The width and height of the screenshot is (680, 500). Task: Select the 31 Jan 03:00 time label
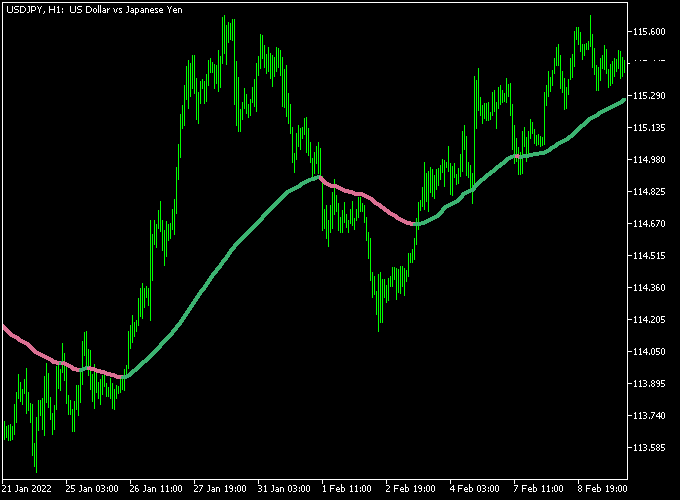point(286,490)
